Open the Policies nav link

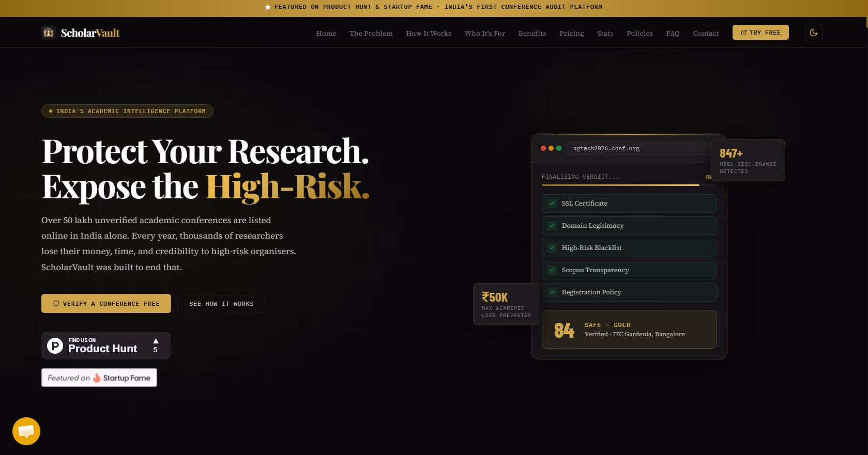point(640,33)
